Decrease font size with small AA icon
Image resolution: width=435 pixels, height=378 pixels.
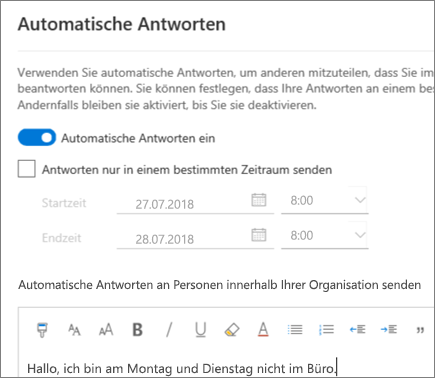pyautogui.click(x=74, y=330)
